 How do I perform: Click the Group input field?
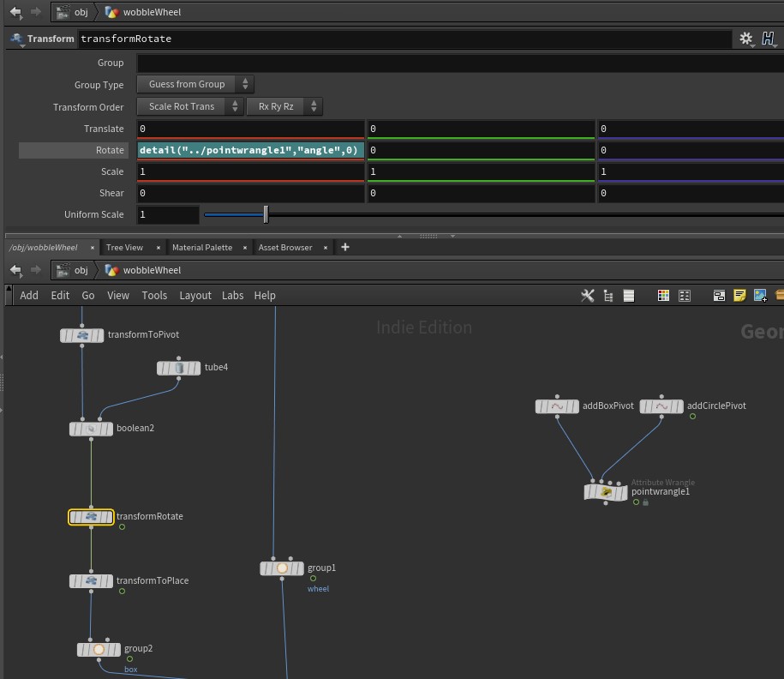[459, 63]
